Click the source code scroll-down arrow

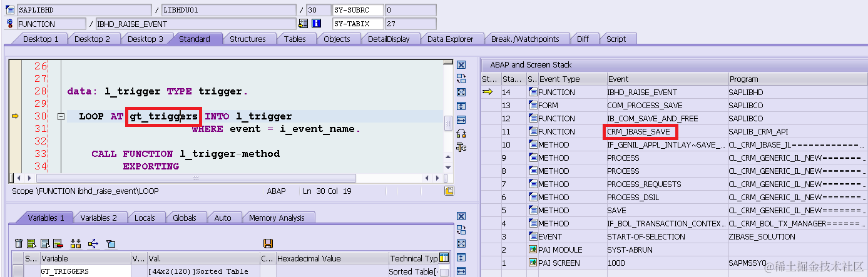pos(447,168)
